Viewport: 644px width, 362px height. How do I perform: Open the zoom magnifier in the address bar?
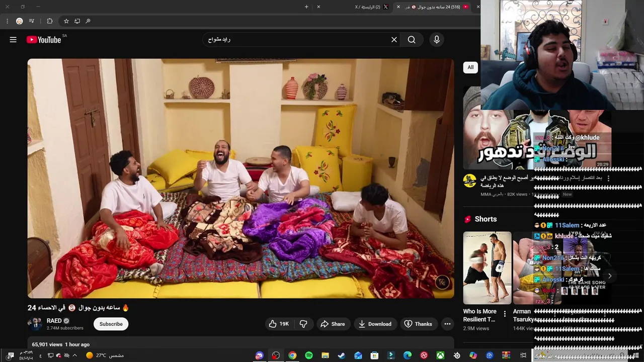(x=88, y=21)
